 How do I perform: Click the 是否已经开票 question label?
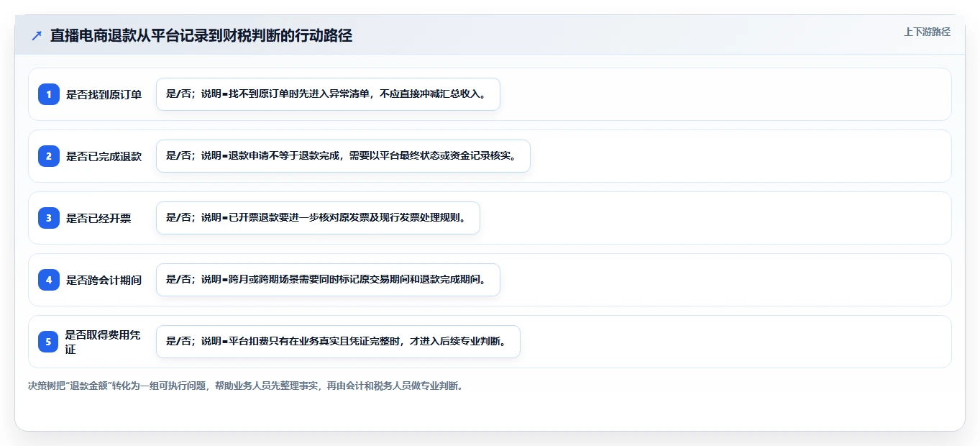[x=99, y=218]
